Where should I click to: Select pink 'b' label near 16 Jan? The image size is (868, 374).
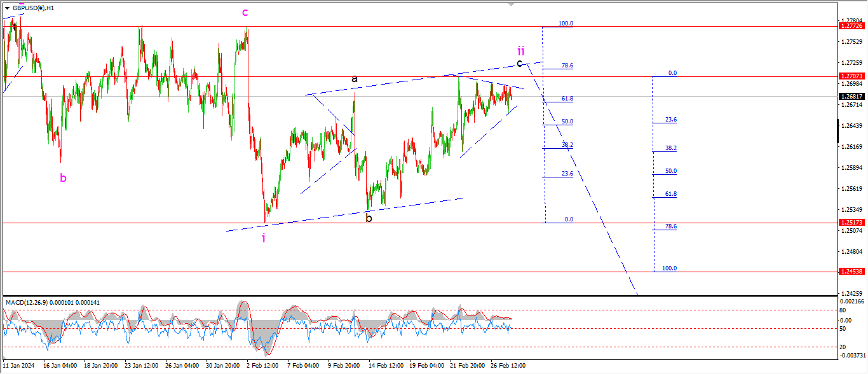click(x=63, y=178)
